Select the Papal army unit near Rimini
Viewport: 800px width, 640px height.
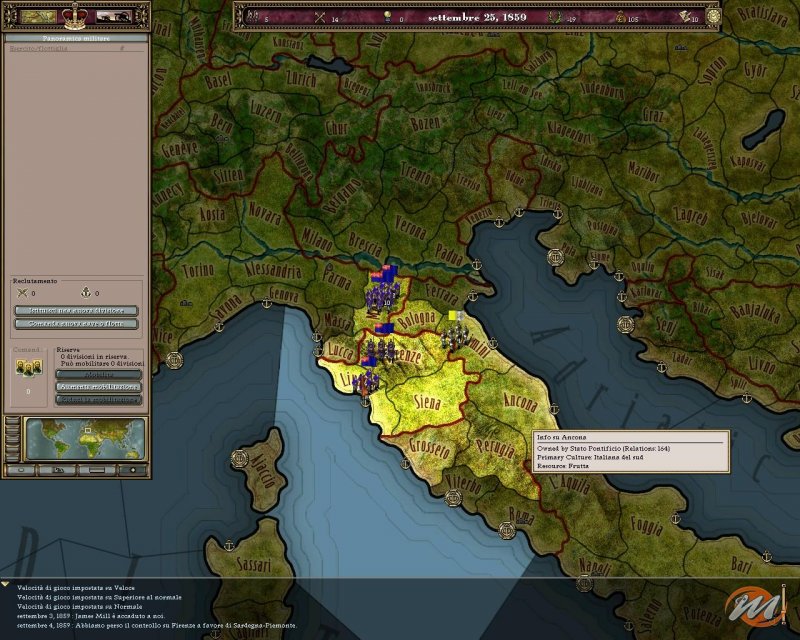click(456, 332)
